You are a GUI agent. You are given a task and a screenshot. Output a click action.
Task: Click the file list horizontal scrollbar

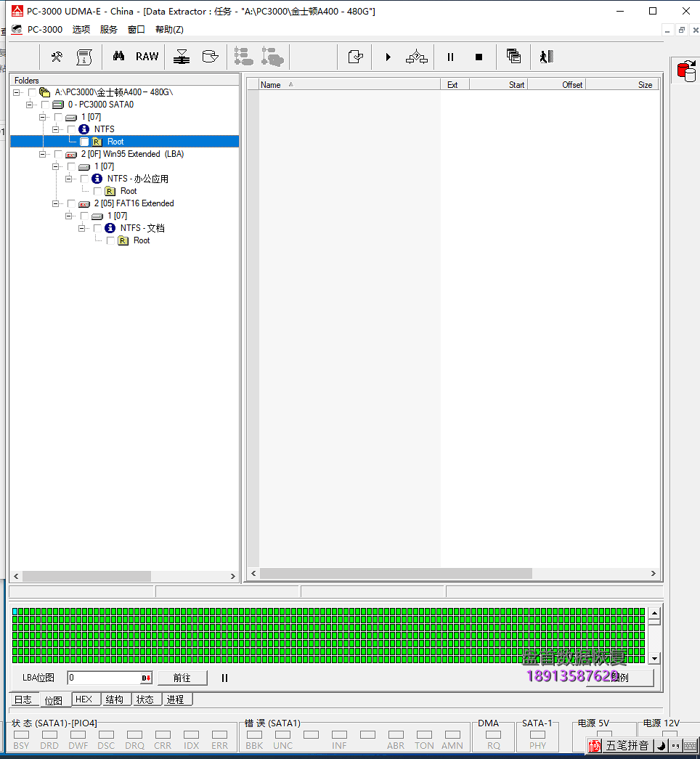pyautogui.click(x=453, y=573)
